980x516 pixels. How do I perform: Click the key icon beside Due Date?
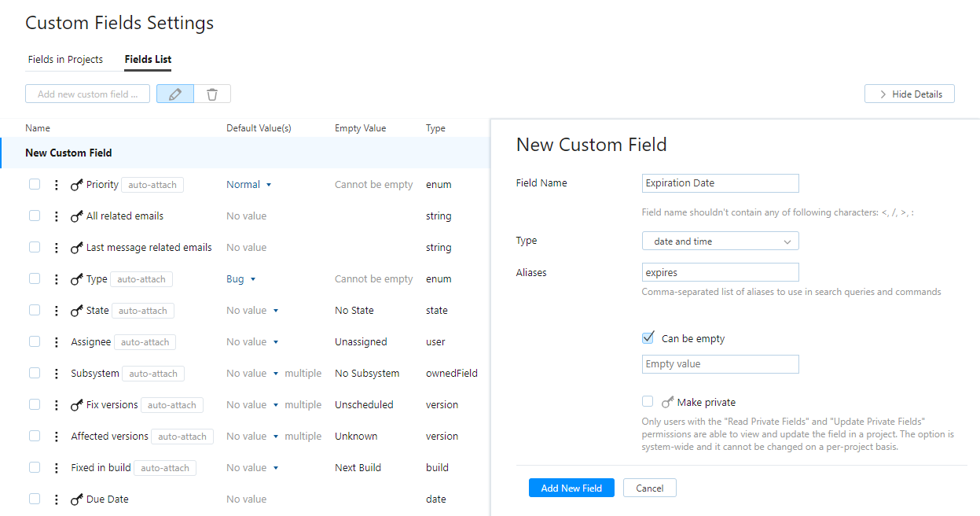click(76, 499)
